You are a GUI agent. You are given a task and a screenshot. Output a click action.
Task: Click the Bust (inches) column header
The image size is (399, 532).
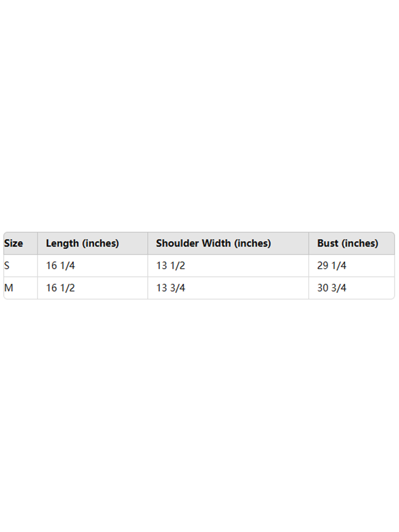coord(348,243)
